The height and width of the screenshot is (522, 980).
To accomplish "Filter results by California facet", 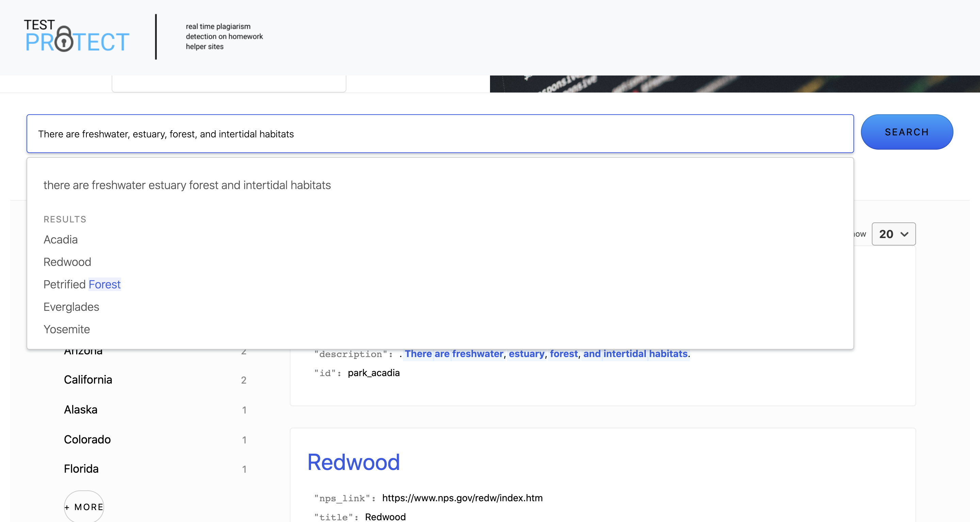I will [x=88, y=380].
